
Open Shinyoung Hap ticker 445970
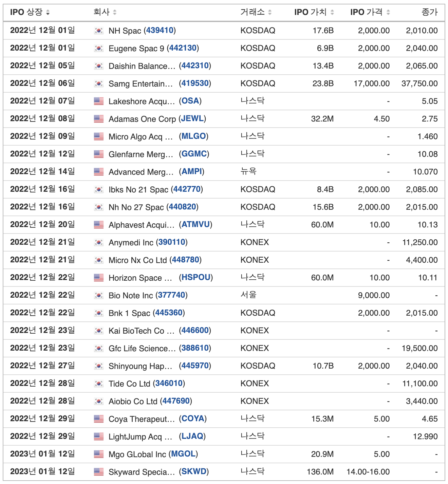(x=195, y=366)
